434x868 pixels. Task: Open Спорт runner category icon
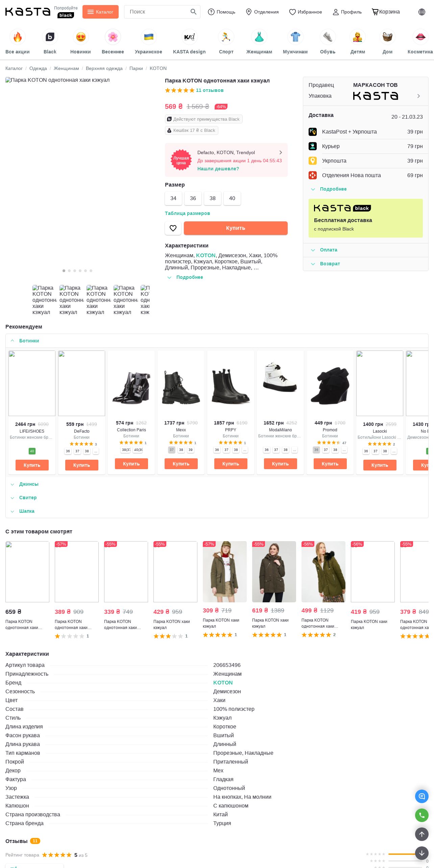pos(226,37)
